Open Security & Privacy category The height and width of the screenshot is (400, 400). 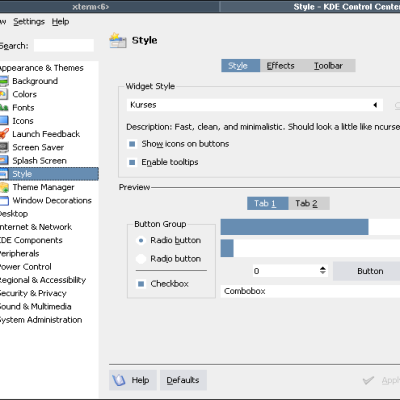point(33,293)
